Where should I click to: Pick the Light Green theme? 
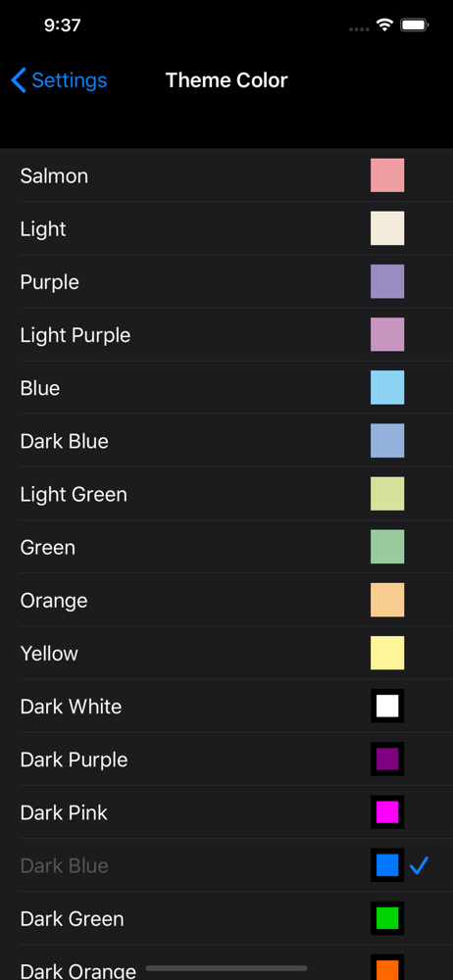[x=226, y=494]
